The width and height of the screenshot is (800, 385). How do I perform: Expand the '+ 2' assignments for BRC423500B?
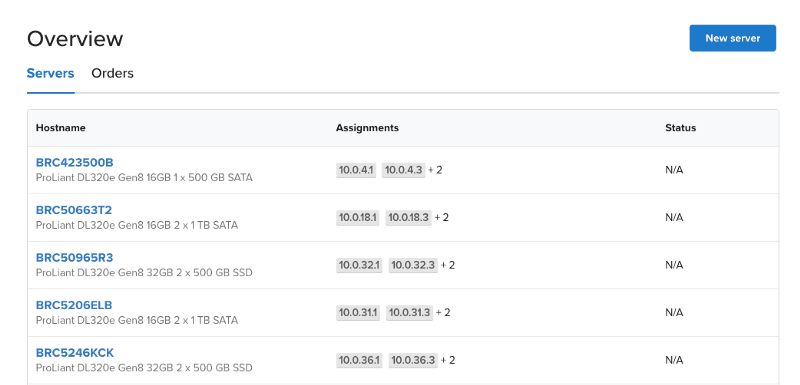click(435, 170)
